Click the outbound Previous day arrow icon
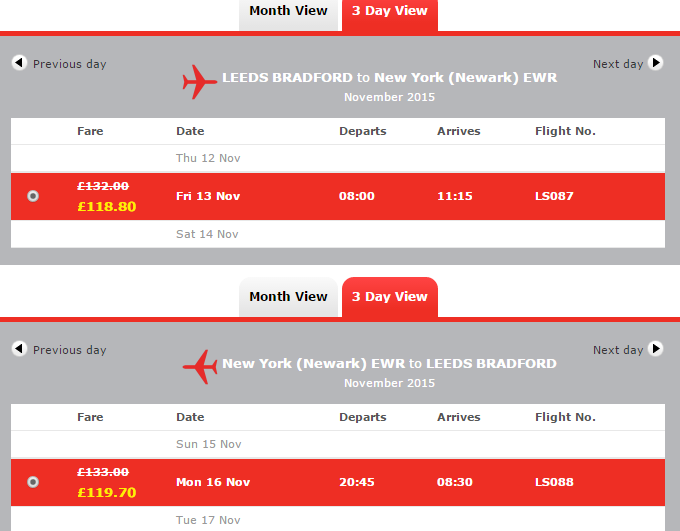Viewport: 680px width, 531px height. (19, 63)
